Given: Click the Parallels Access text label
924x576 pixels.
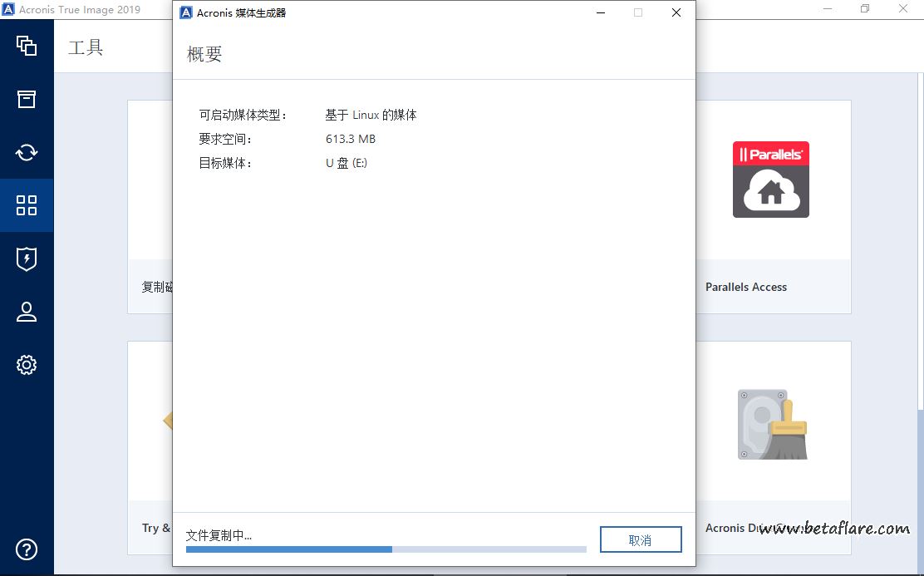Looking at the screenshot, I should tap(745, 287).
